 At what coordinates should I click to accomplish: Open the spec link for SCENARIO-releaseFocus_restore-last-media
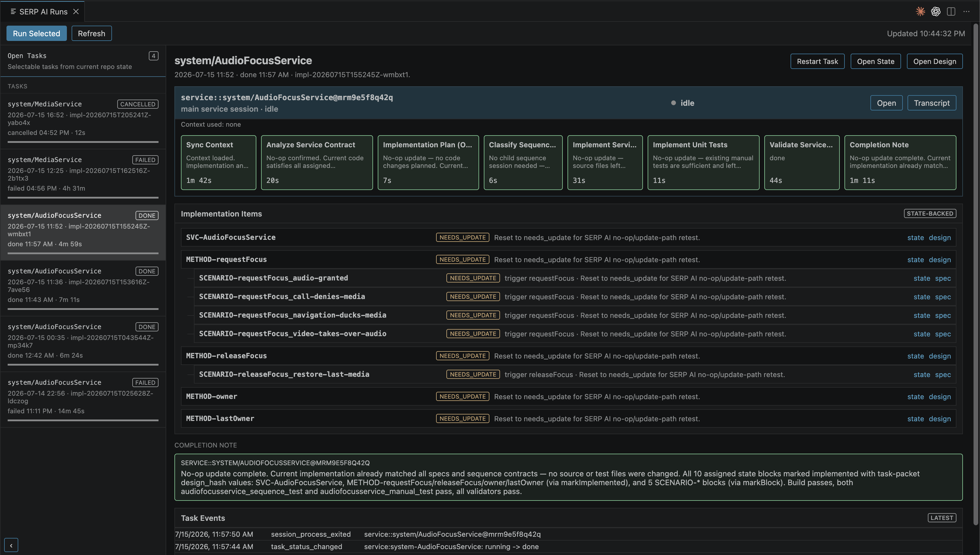pyautogui.click(x=943, y=375)
